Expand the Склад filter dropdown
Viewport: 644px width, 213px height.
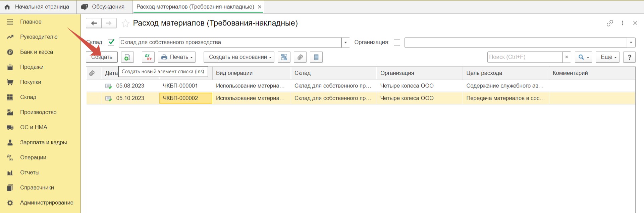point(346,43)
